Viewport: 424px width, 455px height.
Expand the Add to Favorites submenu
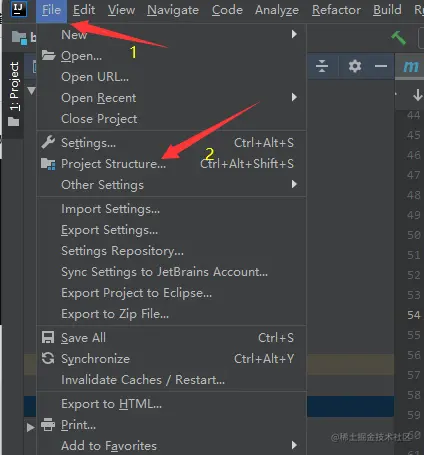click(171, 446)
